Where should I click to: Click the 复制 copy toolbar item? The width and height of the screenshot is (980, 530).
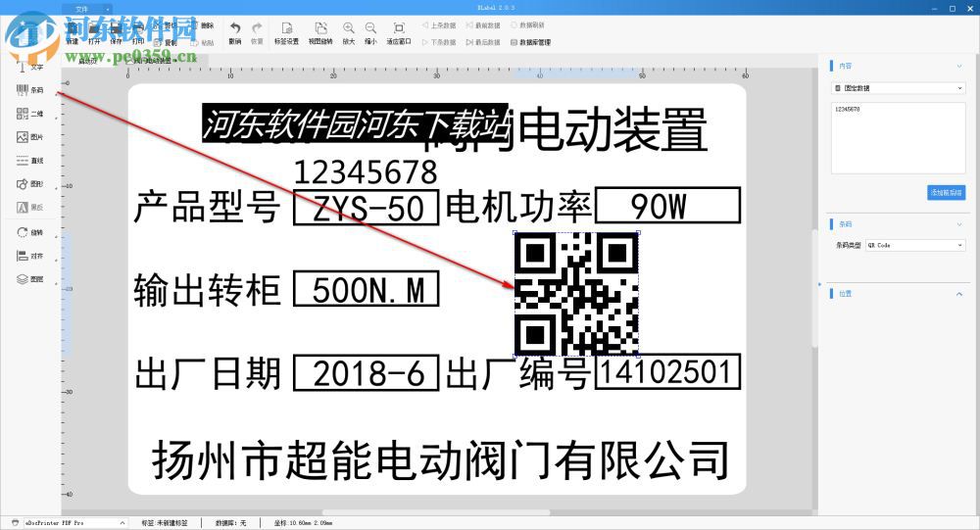click(x=166, y=42)
